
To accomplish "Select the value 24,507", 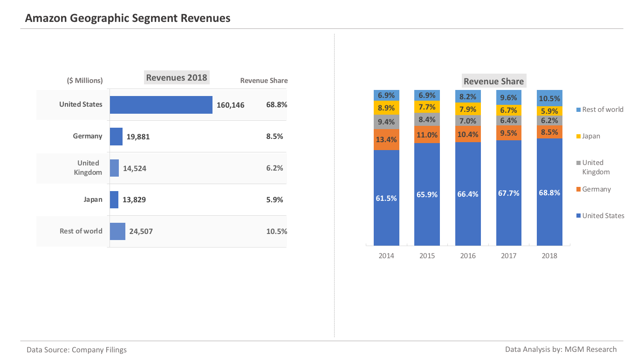I will click(x=141, y=231).
